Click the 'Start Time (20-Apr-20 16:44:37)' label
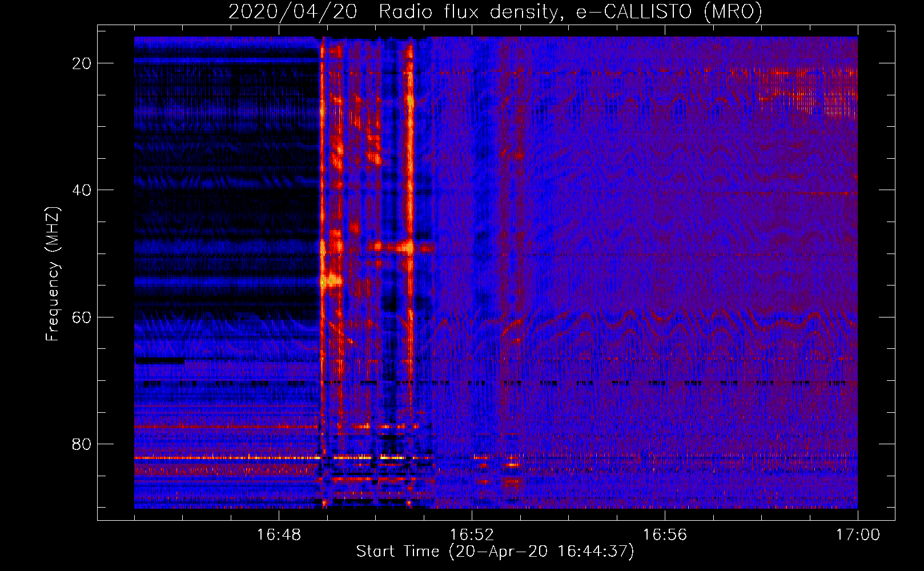This screenshot has width=924, height=571. click(495, 552)
